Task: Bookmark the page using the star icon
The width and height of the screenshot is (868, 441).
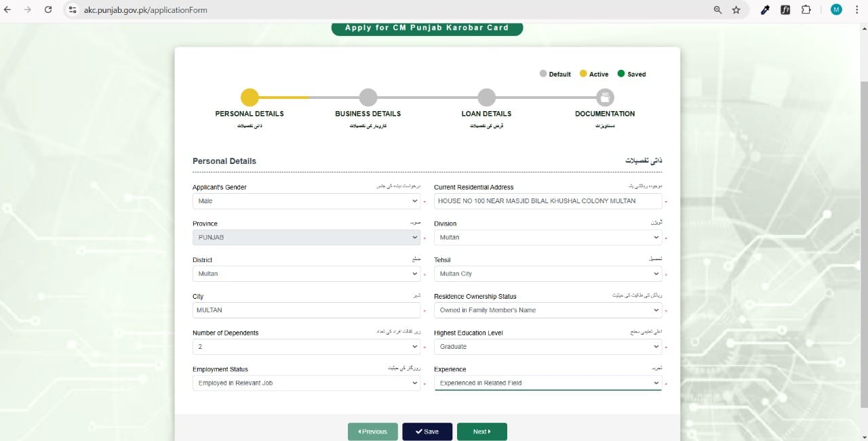Action: pos(736,9)
